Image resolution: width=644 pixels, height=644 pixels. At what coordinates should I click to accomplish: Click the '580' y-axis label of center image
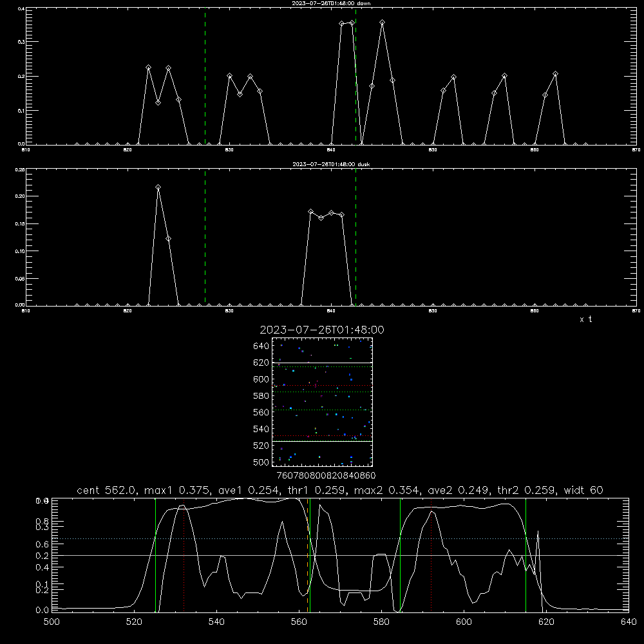[261, 396]
